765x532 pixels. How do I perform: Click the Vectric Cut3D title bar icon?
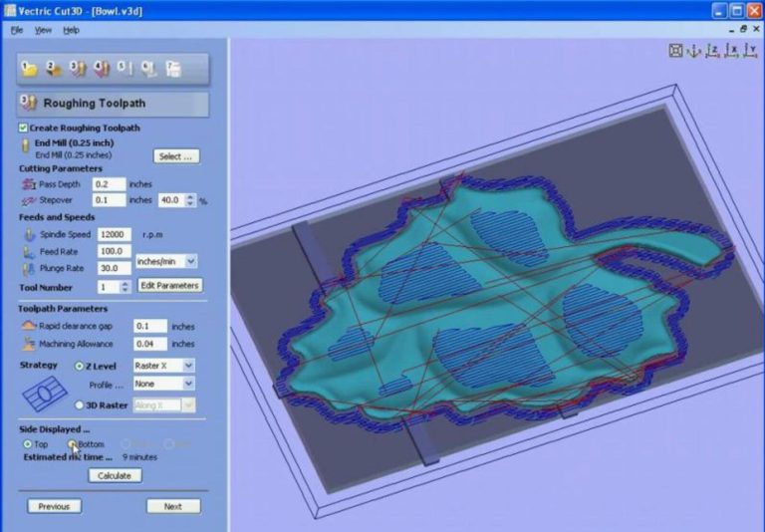[x=10, y=10]
